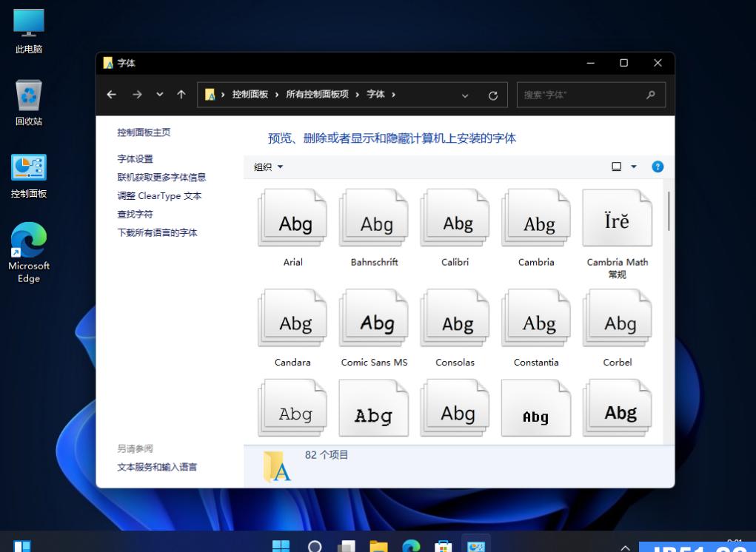Click 下载所有语言的字体 link
This screenshot has width=756, height=552.
point(157,232)
